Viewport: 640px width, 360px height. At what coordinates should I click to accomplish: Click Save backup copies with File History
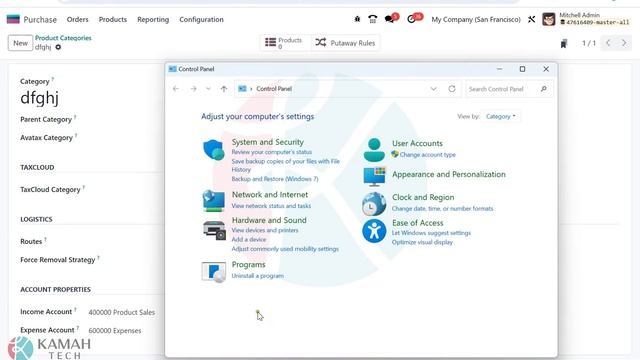tap(286, 165)
